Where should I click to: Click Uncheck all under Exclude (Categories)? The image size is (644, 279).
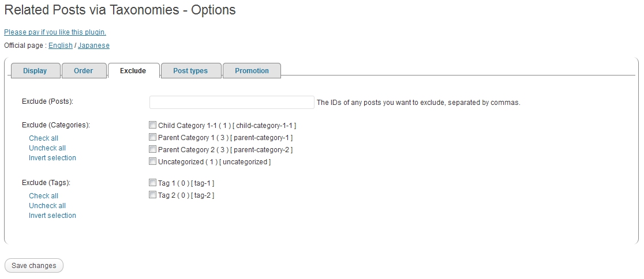[47, 148]
